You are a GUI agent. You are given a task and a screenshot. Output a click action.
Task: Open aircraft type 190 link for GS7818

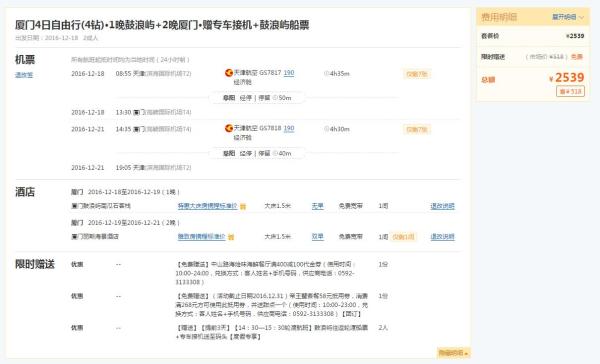pyautogui.click(x=289, y=128)
